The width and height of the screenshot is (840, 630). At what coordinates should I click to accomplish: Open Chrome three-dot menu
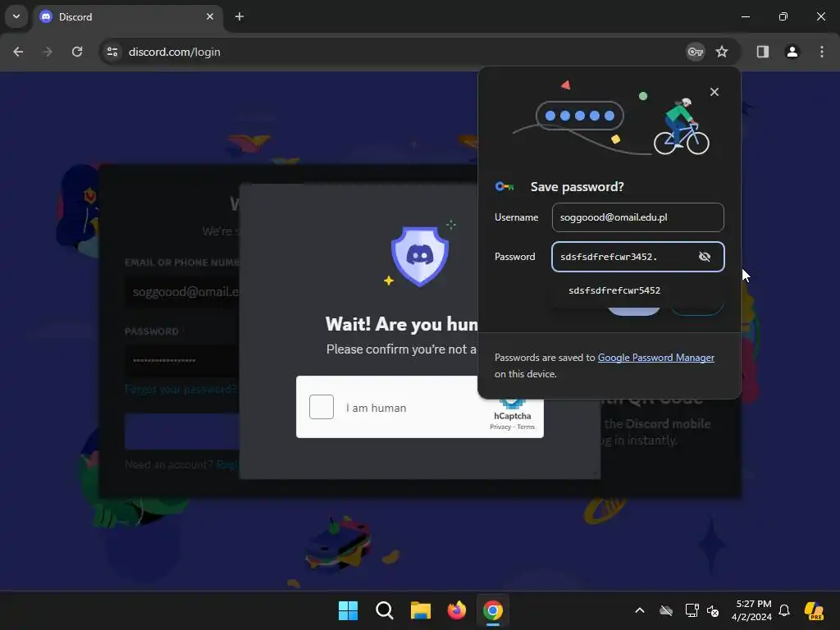(821, 52)
